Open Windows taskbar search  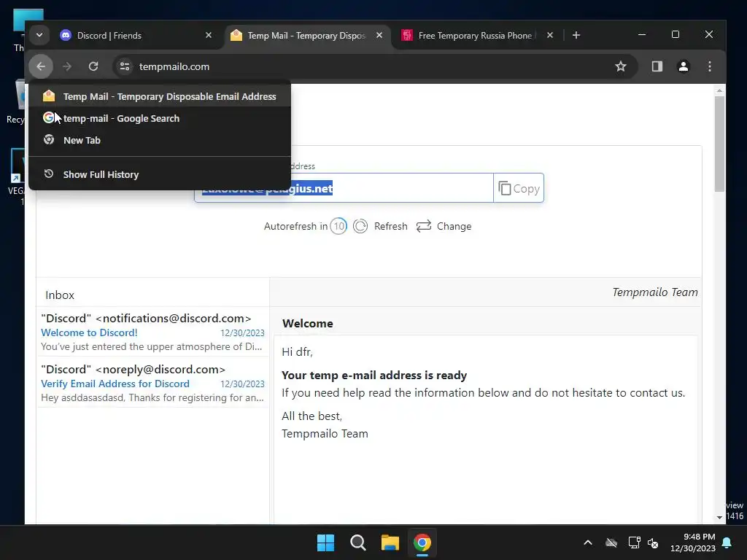click(x=357, y=542)
